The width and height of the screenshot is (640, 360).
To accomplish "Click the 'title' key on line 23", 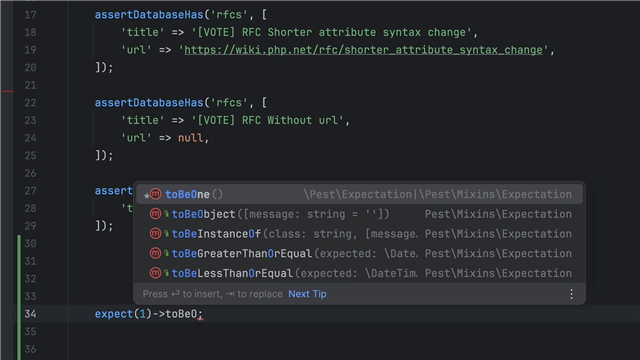I will click(x=143, y=120).
